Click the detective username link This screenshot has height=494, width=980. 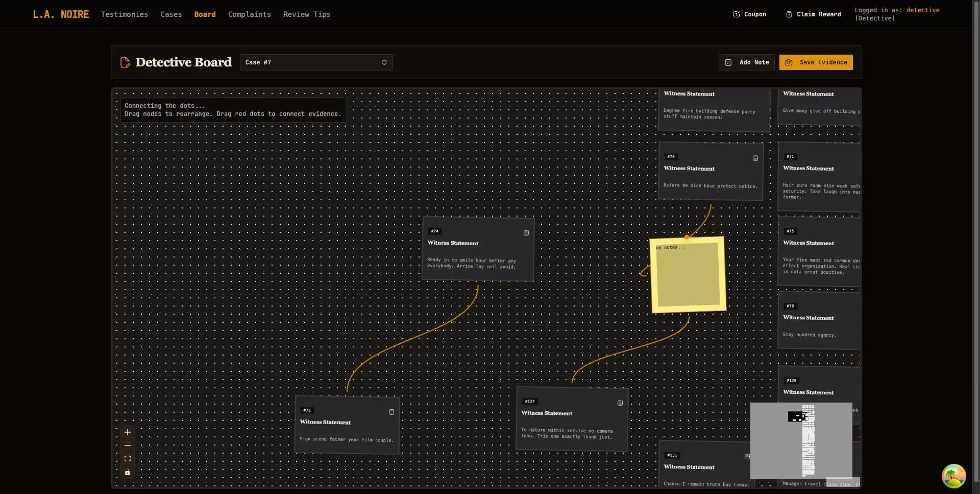(x=923, y=10)
